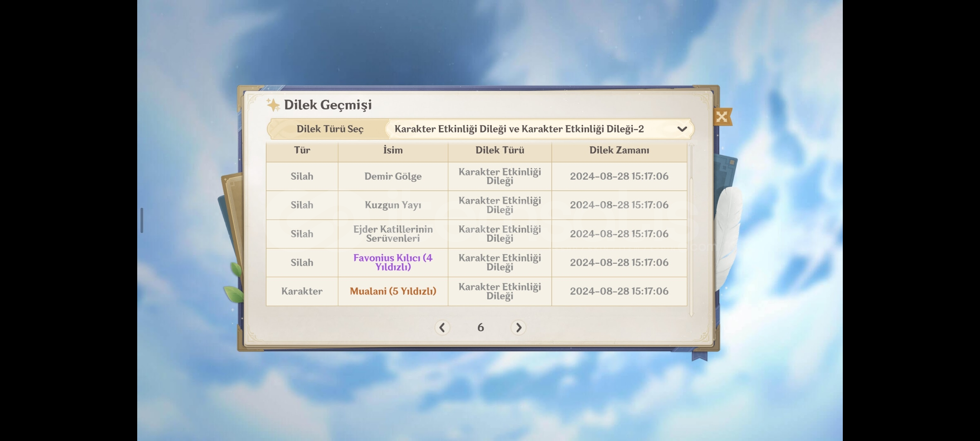
Task: Click the Tür column header
Action: 302,150
